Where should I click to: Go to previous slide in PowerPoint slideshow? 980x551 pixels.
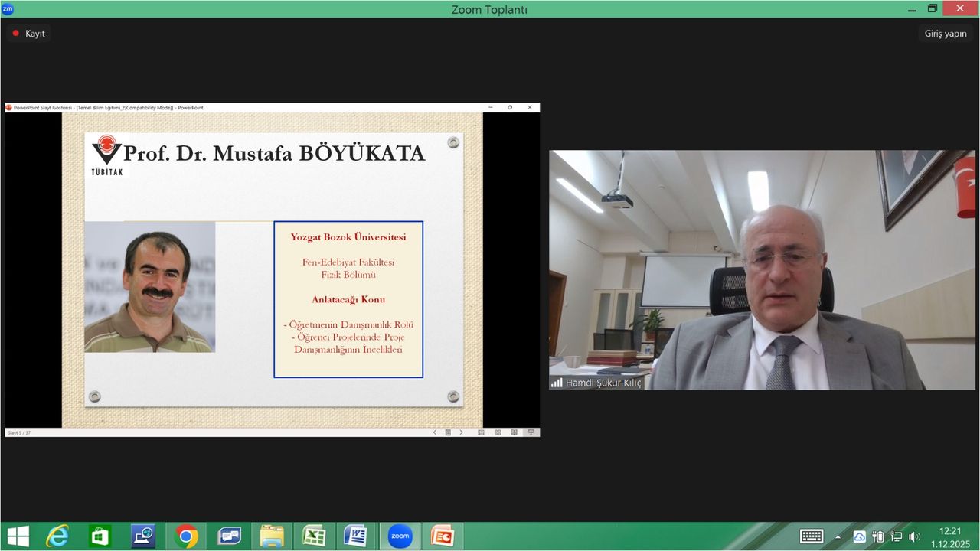[435, 432]
